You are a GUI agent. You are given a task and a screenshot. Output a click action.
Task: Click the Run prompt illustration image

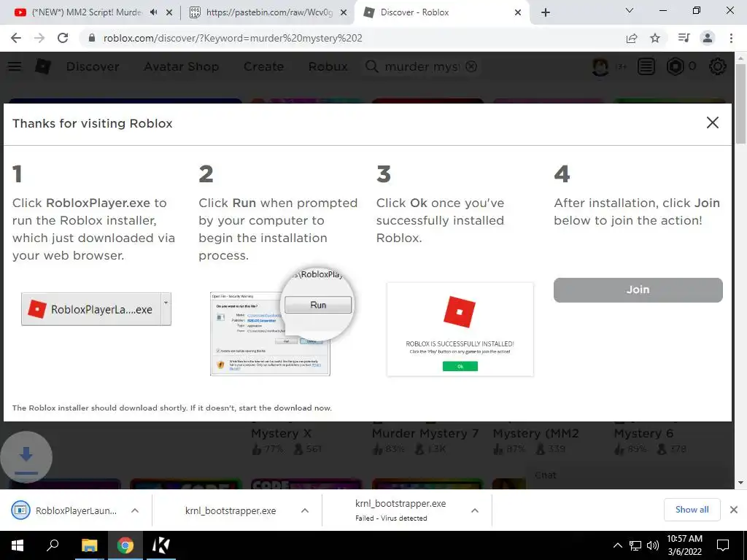coord(282,322)
